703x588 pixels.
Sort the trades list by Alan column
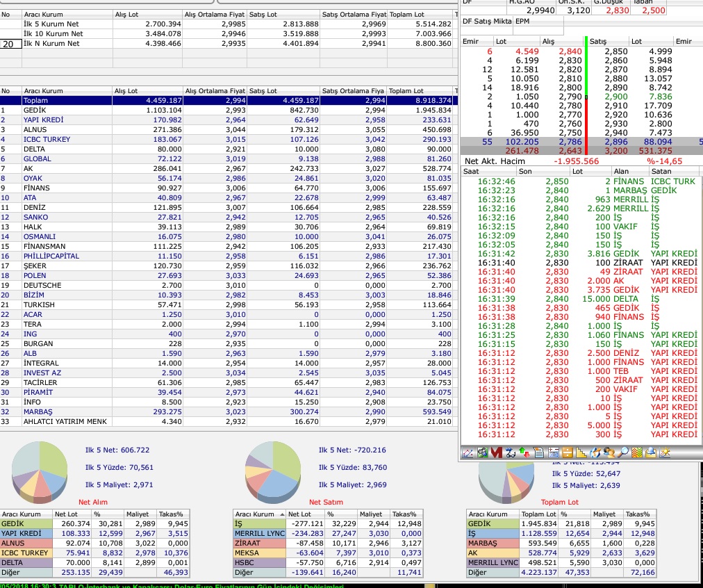pos(630,172)
